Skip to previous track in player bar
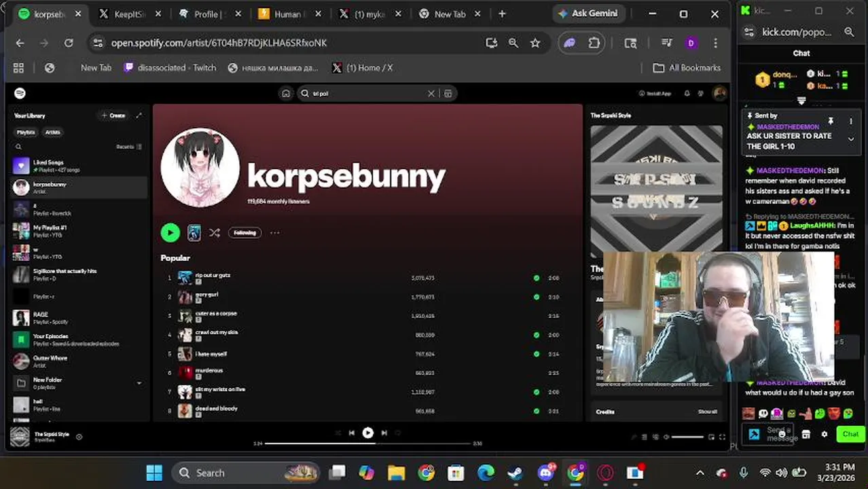Image resolution: width=868 pixels, height=489 pixels. click(351, 433)
